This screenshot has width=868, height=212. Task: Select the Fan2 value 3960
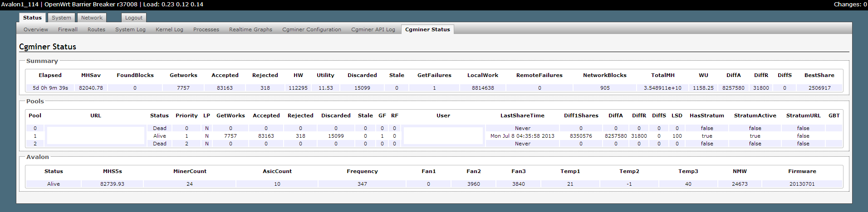coord(474,184)
